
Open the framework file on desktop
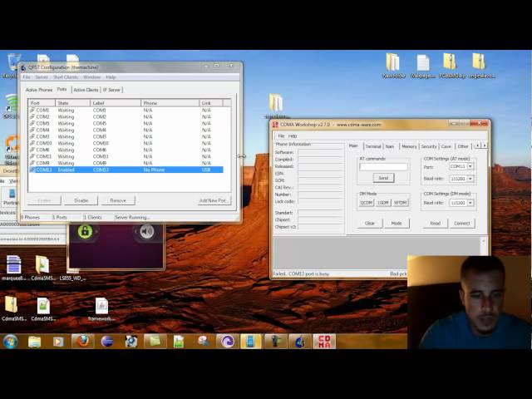coord(101,309)
